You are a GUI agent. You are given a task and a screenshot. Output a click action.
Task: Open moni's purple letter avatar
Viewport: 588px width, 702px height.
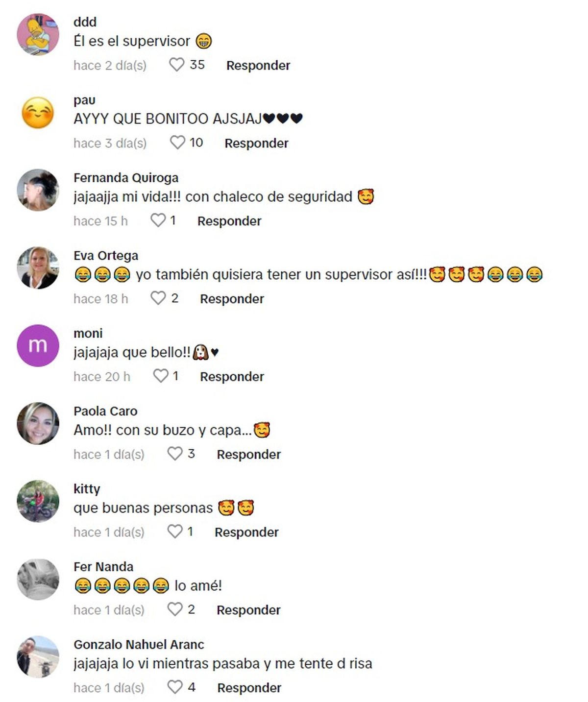38,345
